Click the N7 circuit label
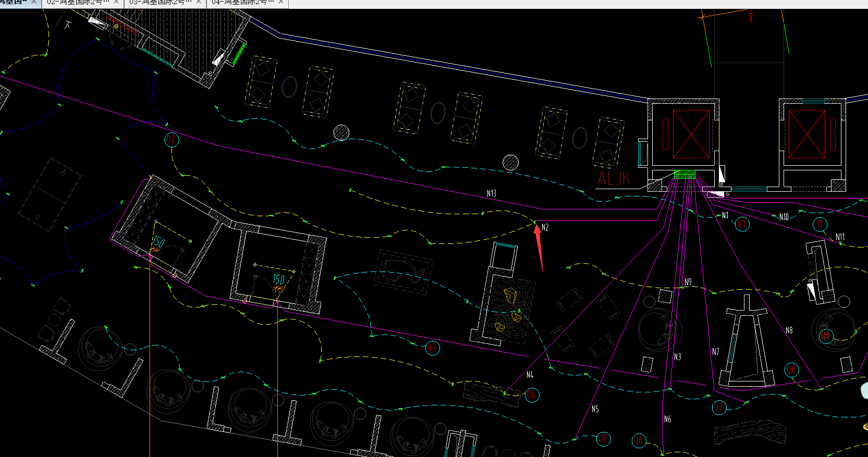This screenshot has width=868, height=457. pos(715,352)
